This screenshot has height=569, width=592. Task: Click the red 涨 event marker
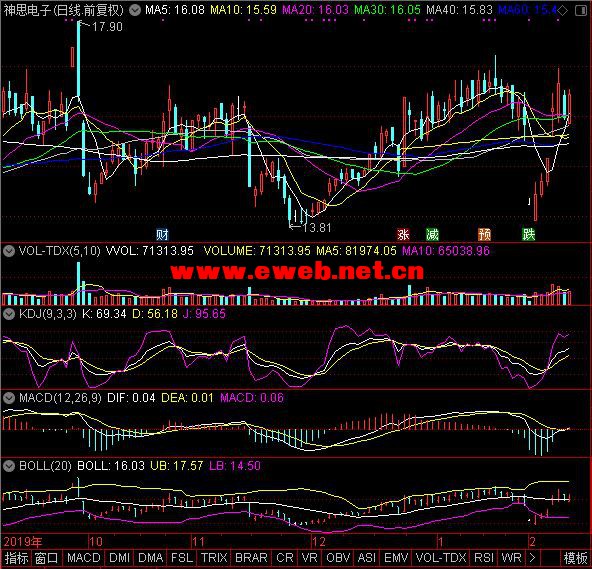403,235
